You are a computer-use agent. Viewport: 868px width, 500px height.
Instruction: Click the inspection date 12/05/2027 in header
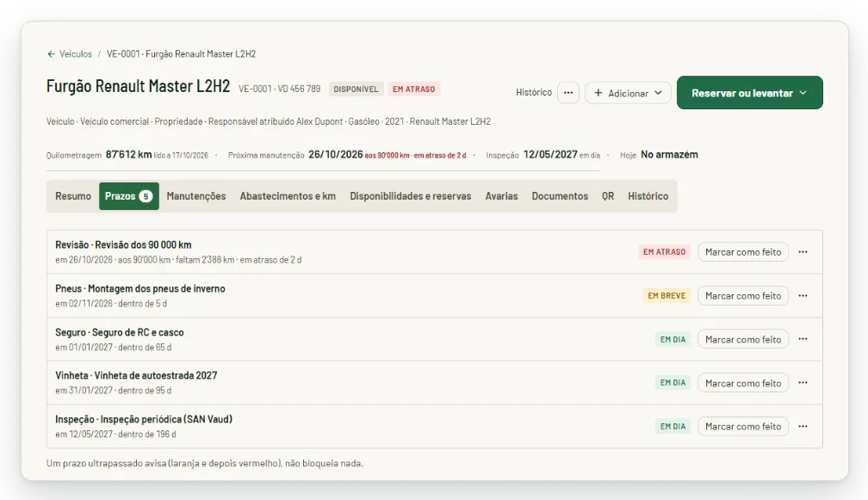tap(550, 154)
